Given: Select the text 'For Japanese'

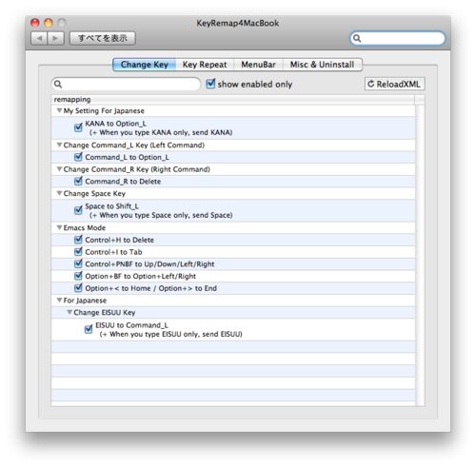Looking at the screenshot, I should (85, 301).
